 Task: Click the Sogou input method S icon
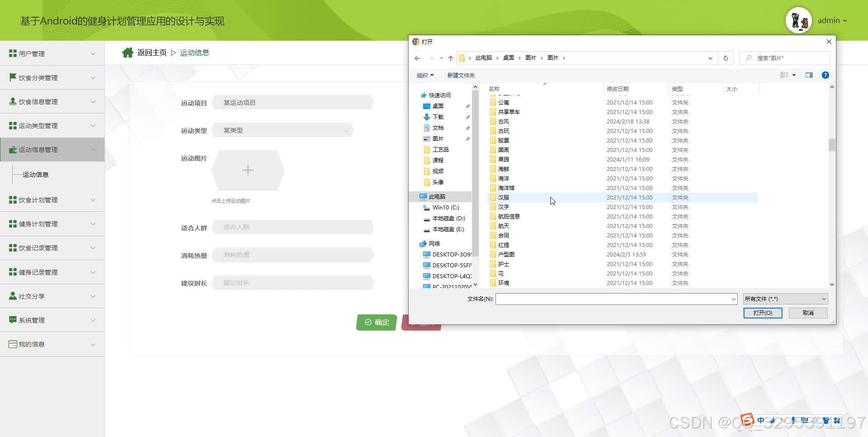(x=747, y=420)
